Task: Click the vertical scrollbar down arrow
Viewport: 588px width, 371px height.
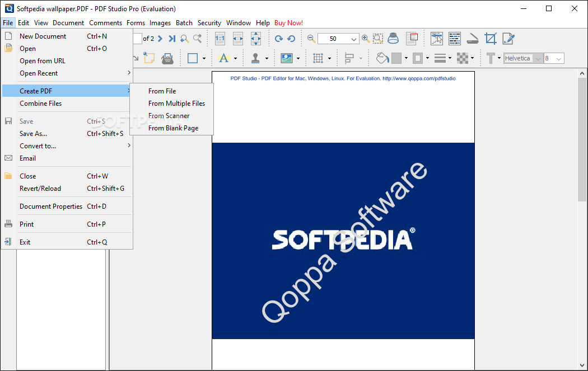Action: [582, 365]
